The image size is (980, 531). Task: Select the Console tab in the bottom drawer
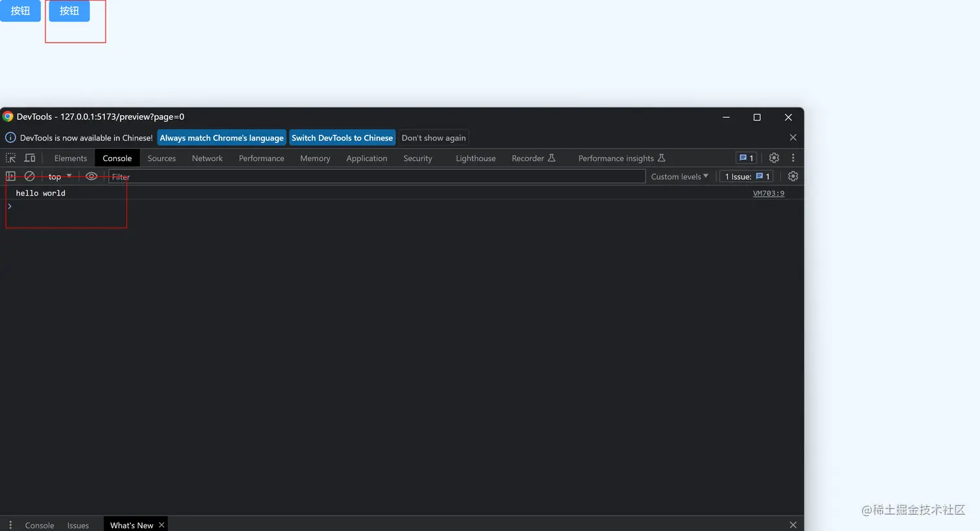point(40,525)
